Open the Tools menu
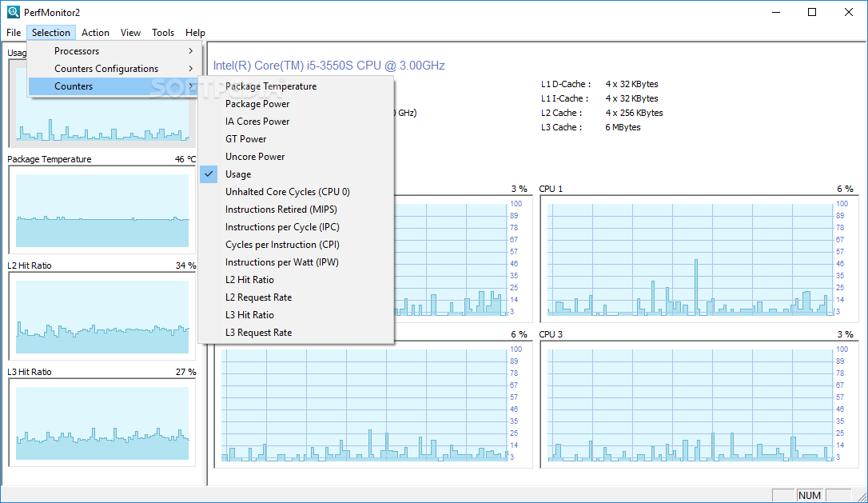The height and width of the screenshot is (503, 868). [163, 33]
